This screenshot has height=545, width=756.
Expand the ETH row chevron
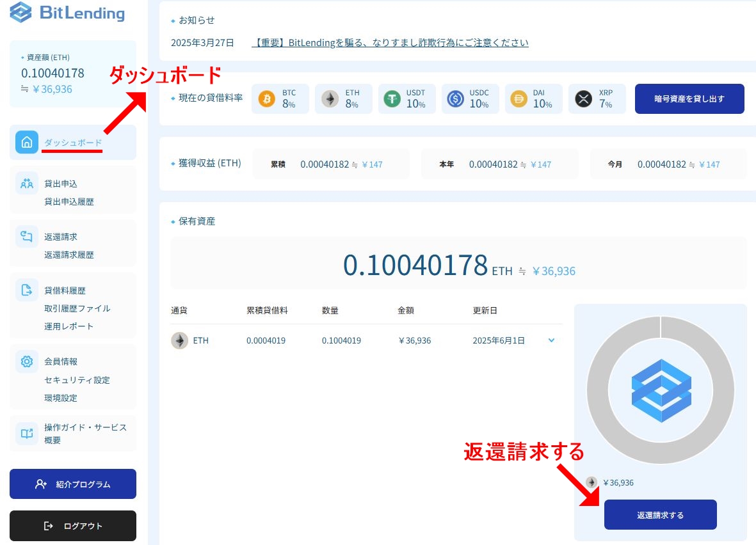click(x=552, y=340)
